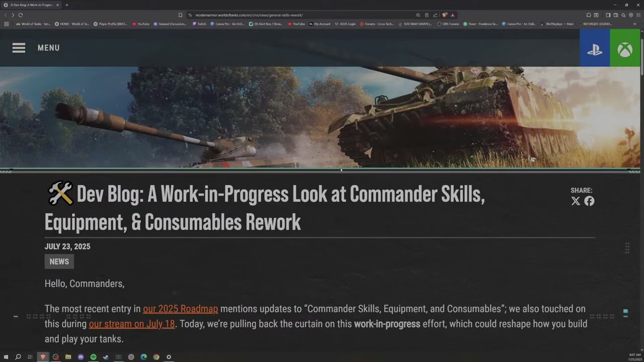Open the hamburger MENU icon
Screen dimensions: 644x362
click(x=19, y=48)
